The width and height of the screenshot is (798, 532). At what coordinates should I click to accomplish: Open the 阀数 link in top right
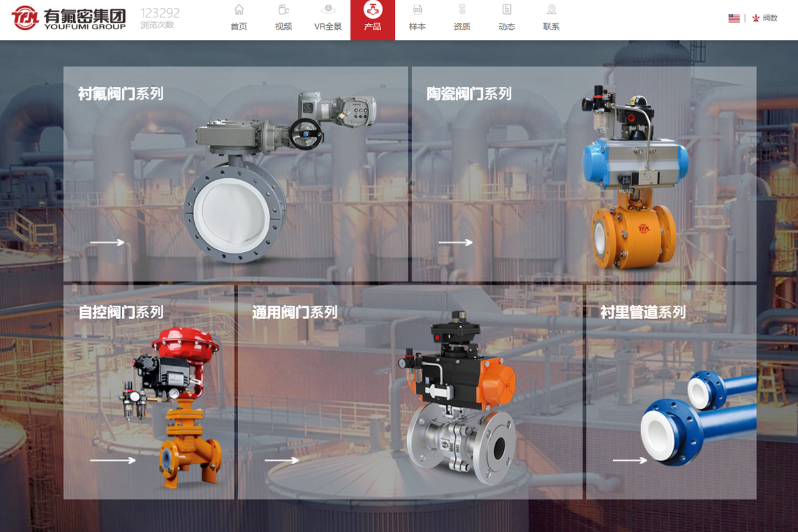click(765, 18)
